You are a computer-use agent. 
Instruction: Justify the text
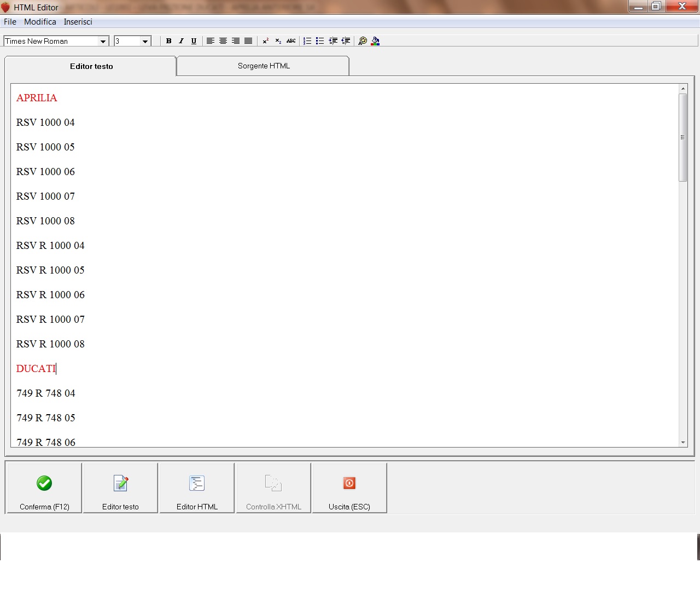(x=248, y=41)
